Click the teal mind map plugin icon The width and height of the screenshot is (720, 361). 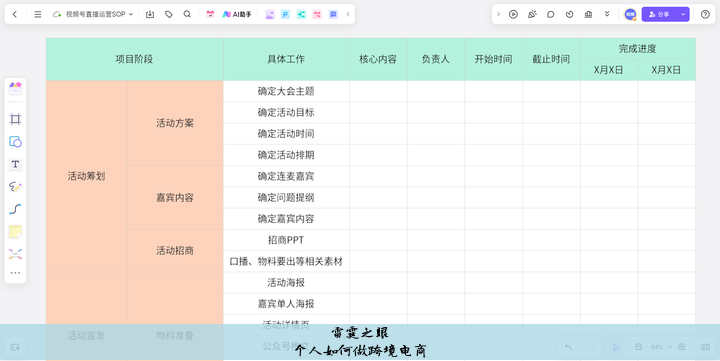click(x=301, y=14)
